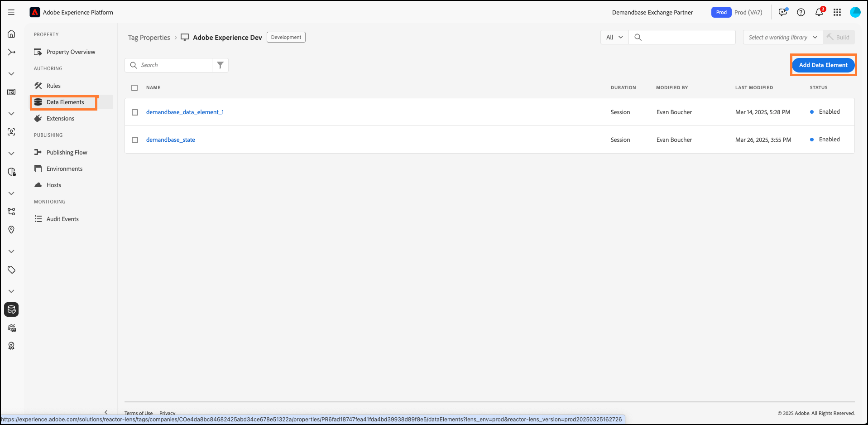
Task: Navigate to Tag Properties breadcrumb
Action: tap(149, 38)
